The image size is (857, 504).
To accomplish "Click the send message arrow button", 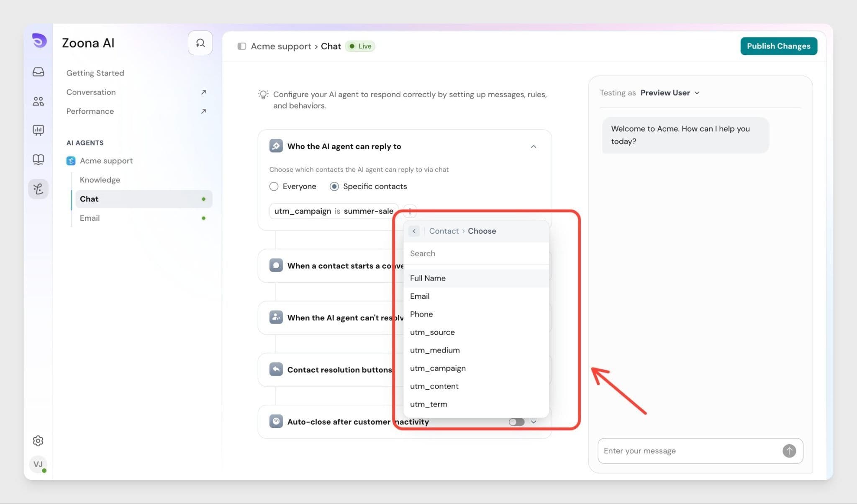I will [789, 450].
